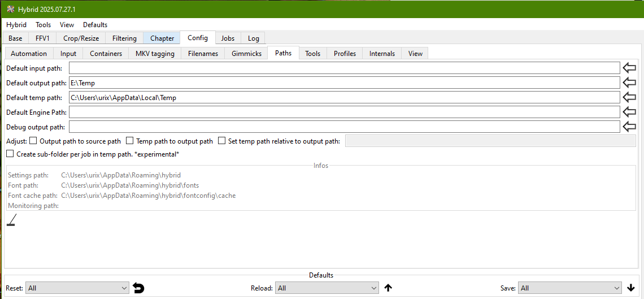Screen dimensions: 644x299
Task: Click the arrow icon beside Default temp path
Action: coord(629,98)
